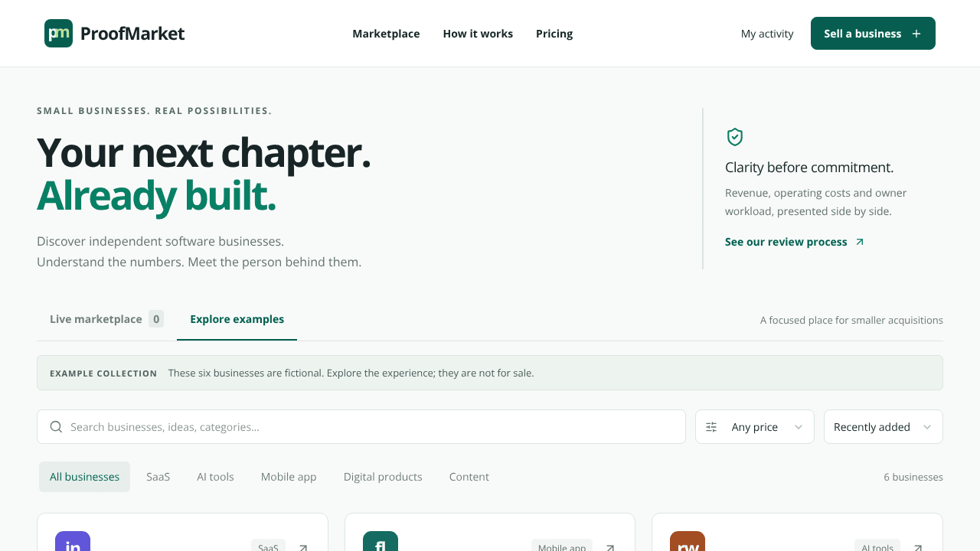The width and height of the screenshot is (980, 551).
Task: Select the All businesses filter chip
Action: pyautogui.click(x=84, y=477)
